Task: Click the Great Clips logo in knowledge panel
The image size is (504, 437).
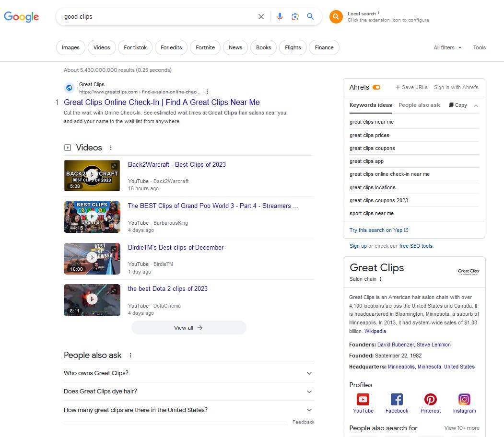Action: [x=469, y=272]
